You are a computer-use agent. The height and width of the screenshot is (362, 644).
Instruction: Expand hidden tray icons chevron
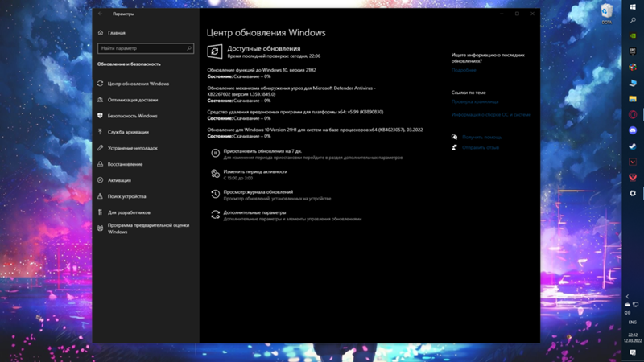pyautogui.click(x=627, y=296)
